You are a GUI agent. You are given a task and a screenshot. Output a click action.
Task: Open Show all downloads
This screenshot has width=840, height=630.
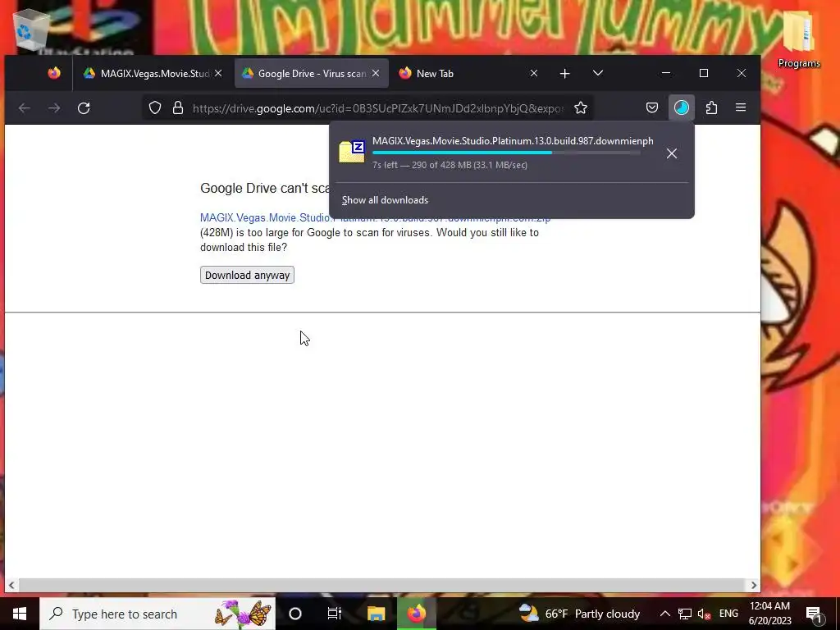tap(386, 200)
